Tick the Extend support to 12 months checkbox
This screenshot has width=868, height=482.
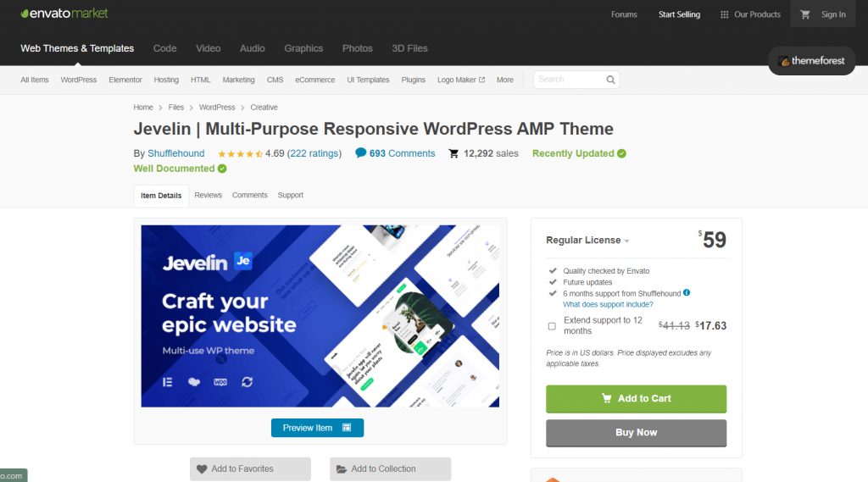coord(552,326)
